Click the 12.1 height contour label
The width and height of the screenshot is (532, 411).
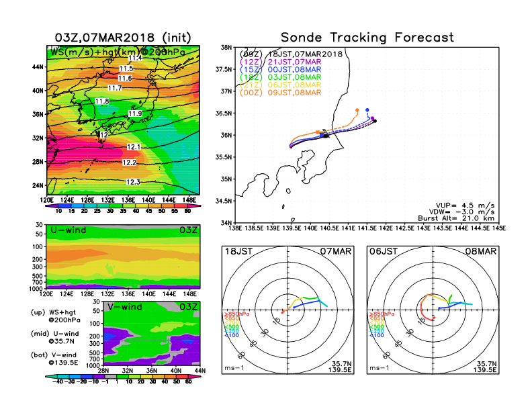pyautogui.click(x=134, y=147)
